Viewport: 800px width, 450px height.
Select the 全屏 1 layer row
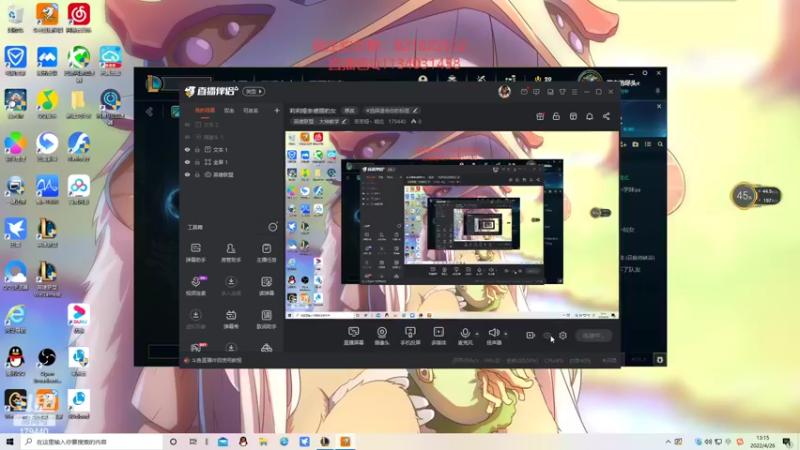coord(232,162)
